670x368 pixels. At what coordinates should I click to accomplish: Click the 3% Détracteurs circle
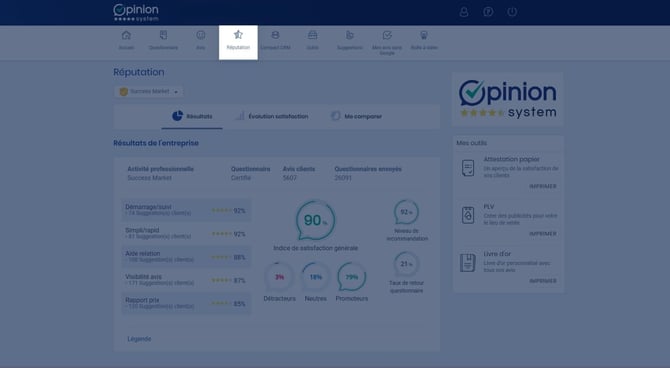[x=279, y=277]
